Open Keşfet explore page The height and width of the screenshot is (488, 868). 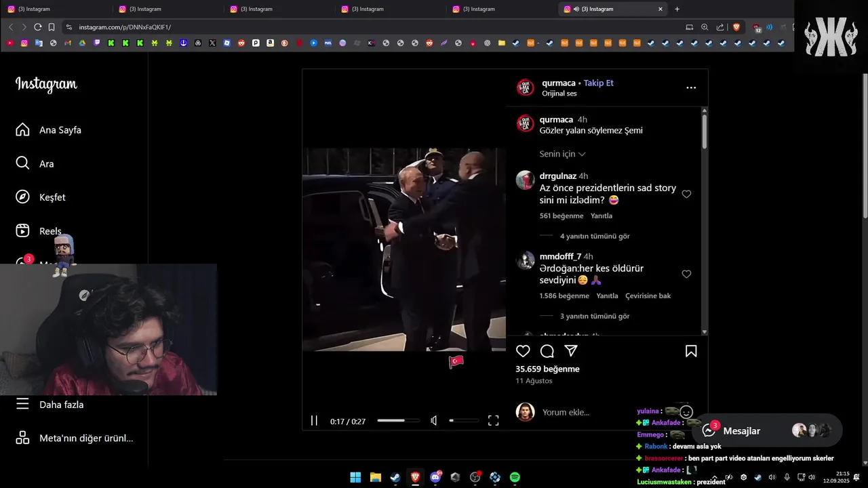point(40,197)
